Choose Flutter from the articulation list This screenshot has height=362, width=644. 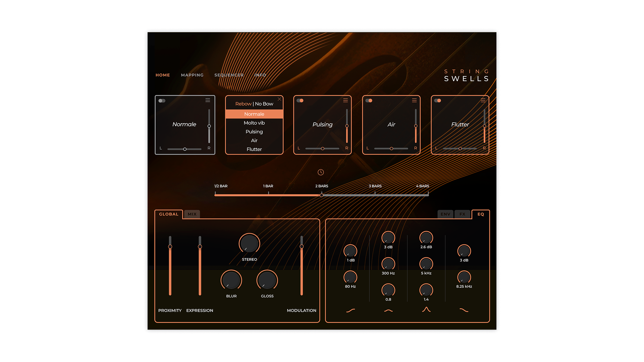pyautogui.click(x=254, y=149)
